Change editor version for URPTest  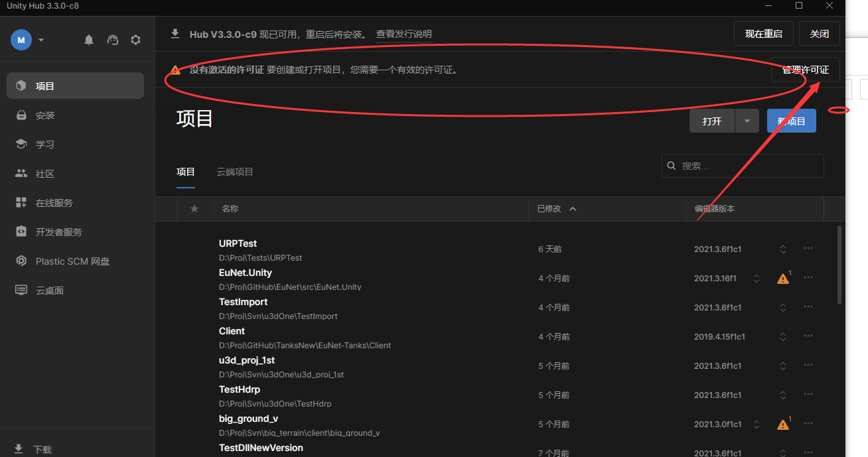[783, 249]
